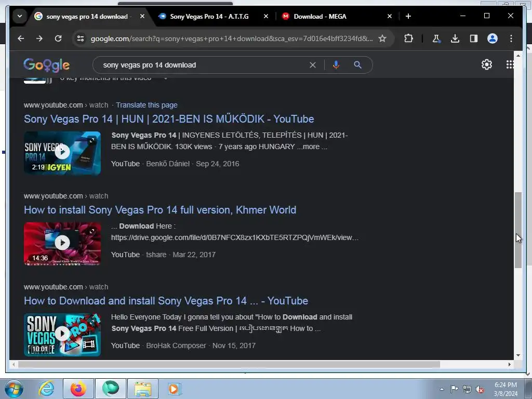Viewport: 532px width, 399px height.
Task: Open network tray icon
Action: click(x=467, y=389)
